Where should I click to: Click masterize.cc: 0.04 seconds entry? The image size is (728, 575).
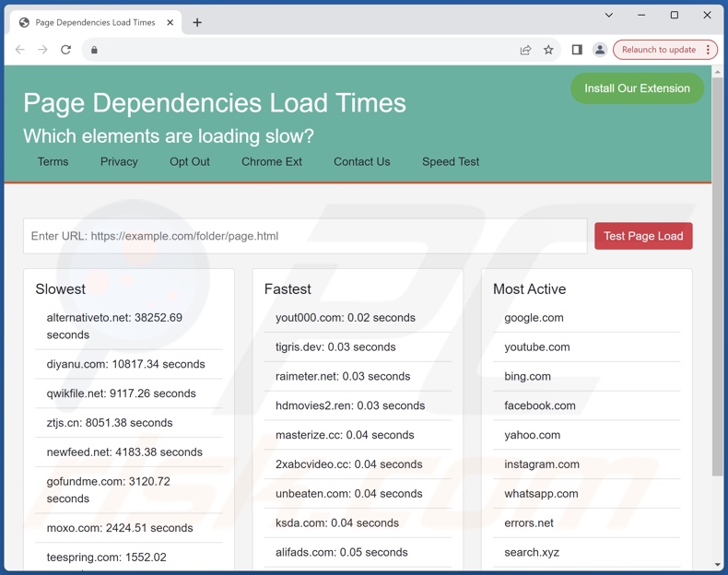coord(345,435)
